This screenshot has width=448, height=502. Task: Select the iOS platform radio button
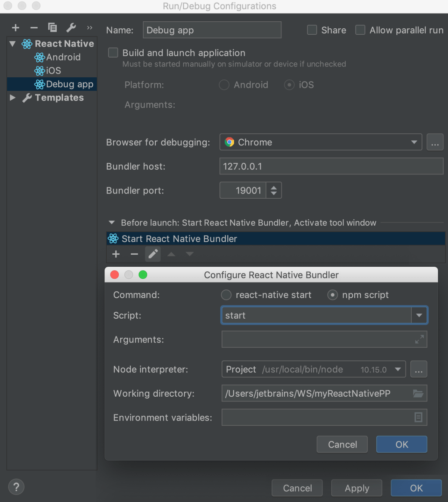pyautogui.click(x=289, y=85)
